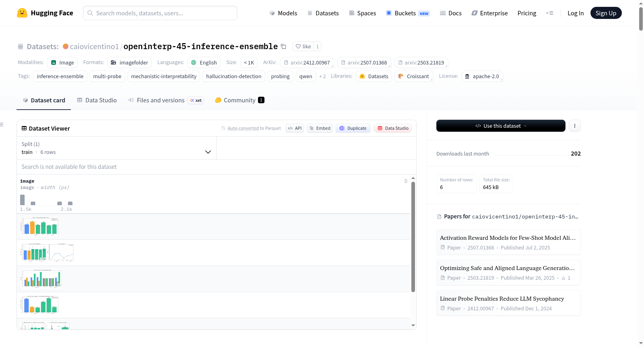The width and height of the screenshot is (644, 347).
Task: Click the search magnifier icon
Action: coord(90,13)
